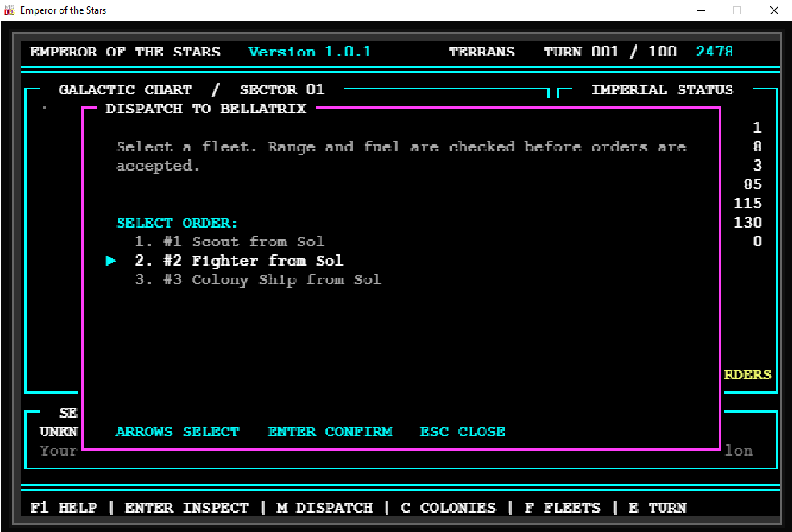
Task: Click the SELECT ORDER: heading
Action: (177, 223)
